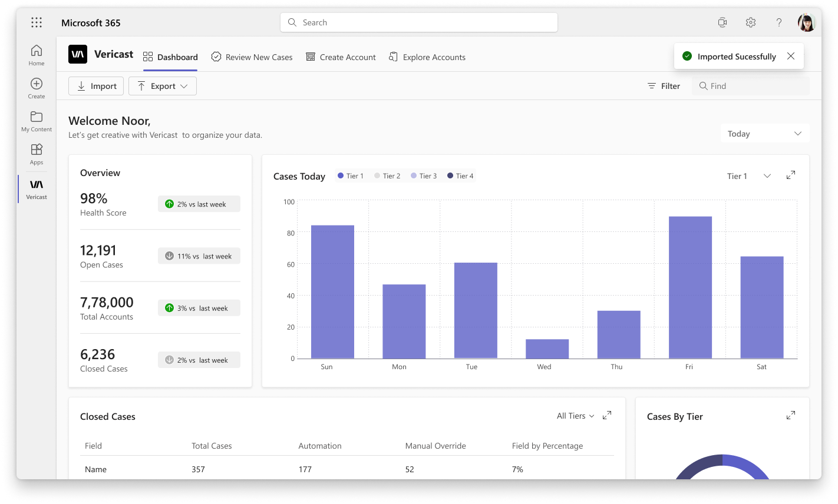Click the 11% vs last week badge

coord(199,256)
